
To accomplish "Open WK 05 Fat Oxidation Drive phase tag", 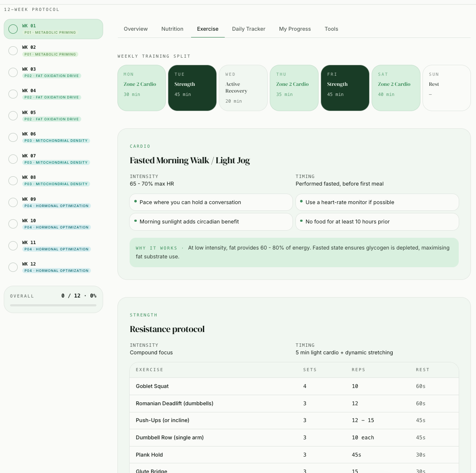I will pos(52,120).
